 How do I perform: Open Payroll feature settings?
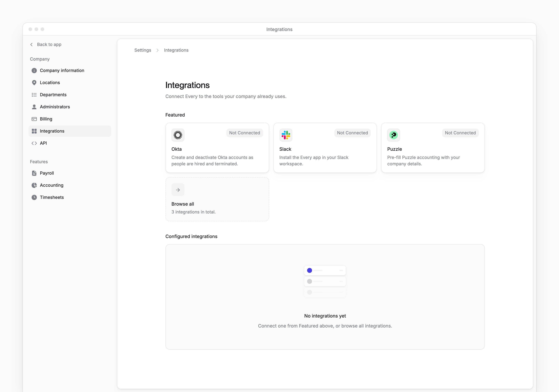[70, 173]
